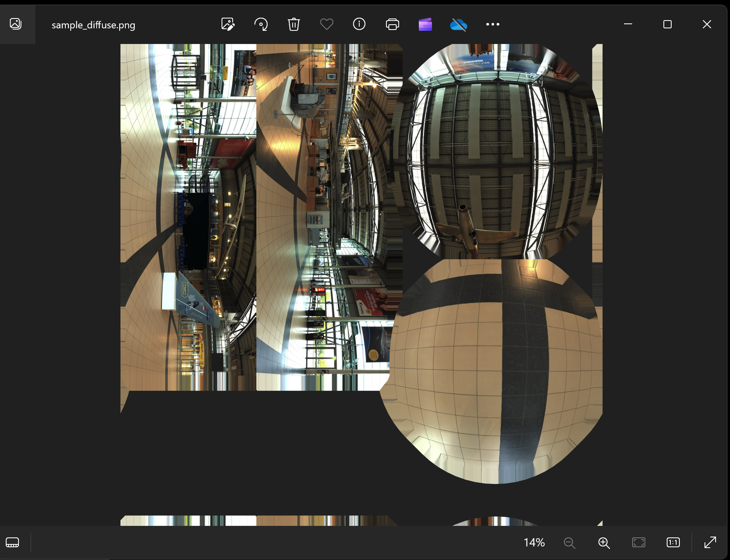Enter full screen mode
This screenshot has width=730, height=560.
pyautogui.click(x=710, y=543)
